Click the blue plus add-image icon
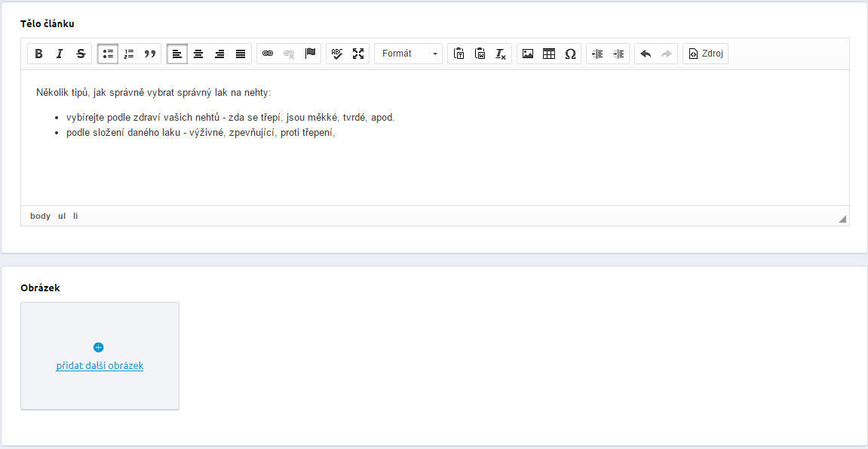Viewport: 868px width, 449px height. click(x=99, y=347)
